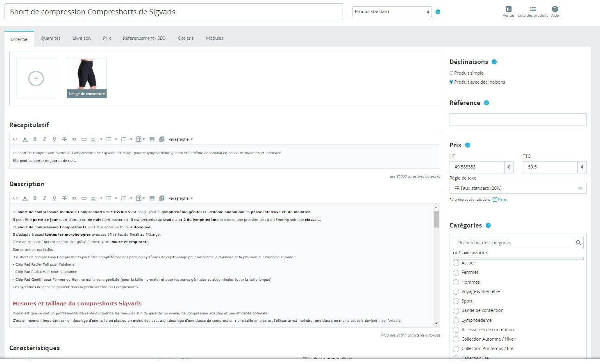The width and height of the screenshot is (600, 364).
Task: Click the info icon beside the Prix heading
Action: click(x=468, y=145)
